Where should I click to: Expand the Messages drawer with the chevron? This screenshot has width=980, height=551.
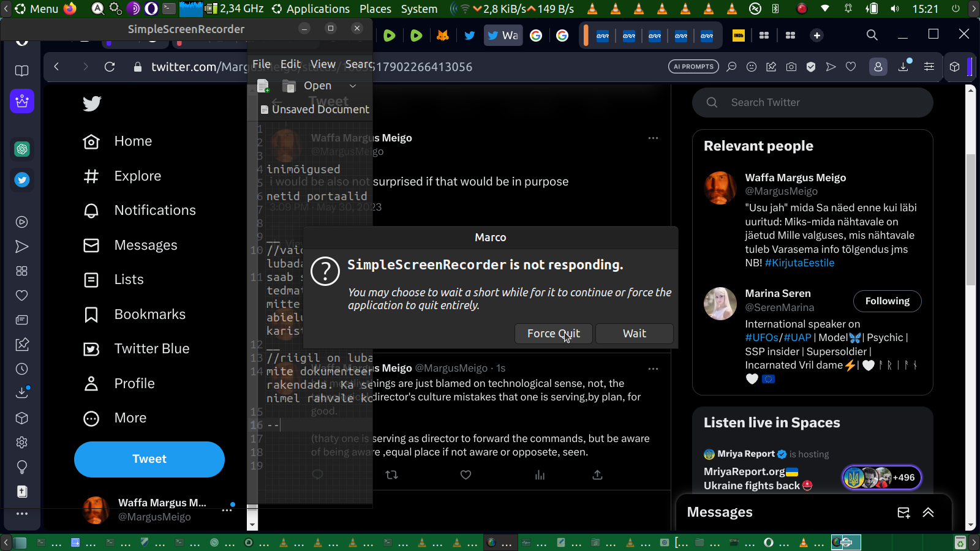point(929,512)
